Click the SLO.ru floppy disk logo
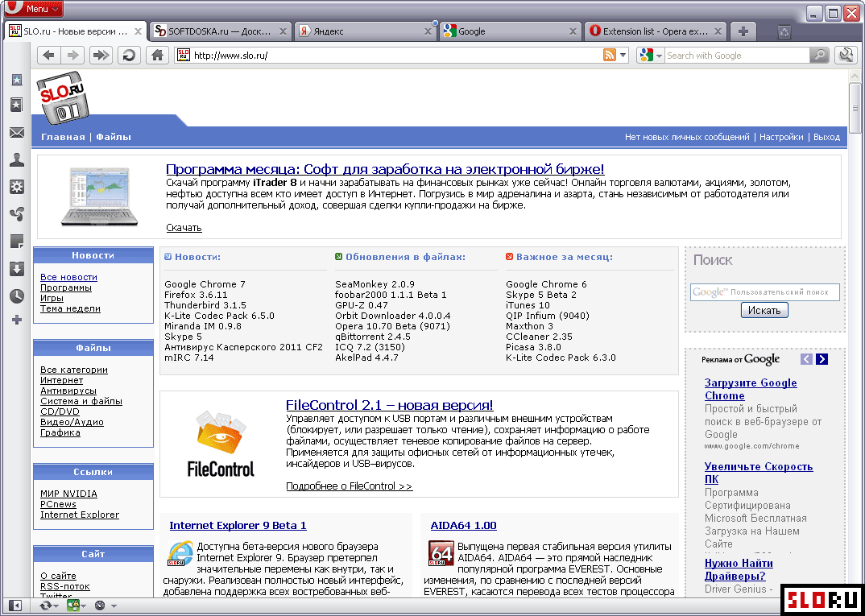The width and height of the screenshot is (865, 616). [62, 97]
